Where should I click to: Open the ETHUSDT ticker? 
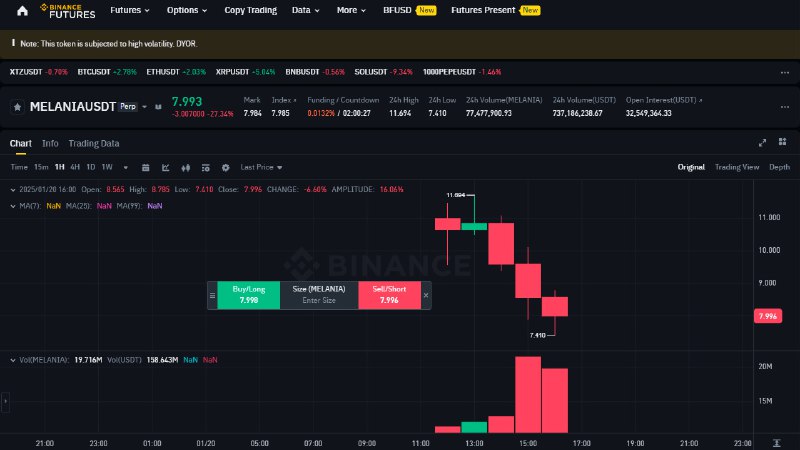[x=176, y=72]
